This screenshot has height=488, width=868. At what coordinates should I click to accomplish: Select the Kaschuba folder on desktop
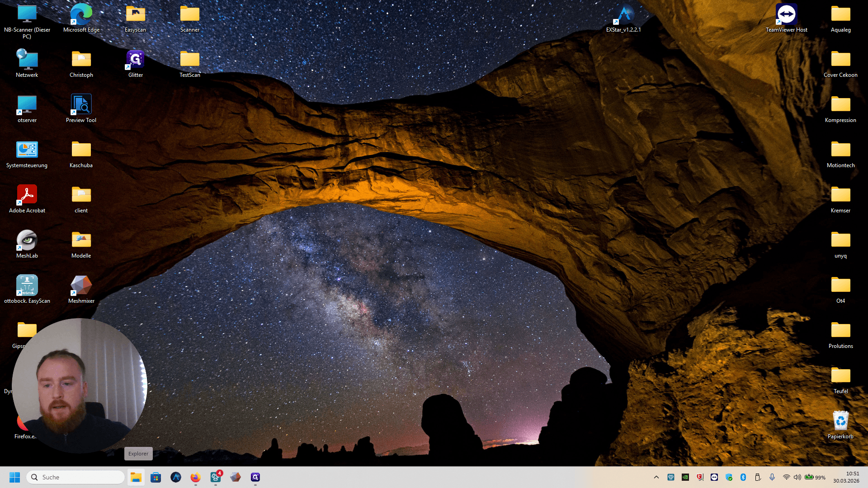pos(81,154)
